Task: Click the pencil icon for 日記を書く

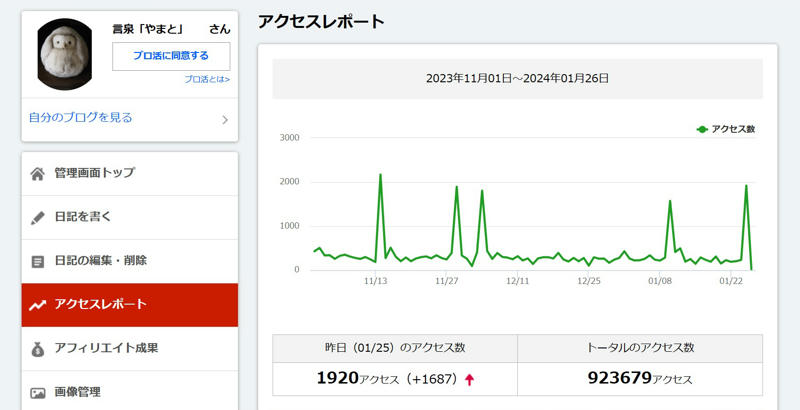Action: [x=38, y=217]
